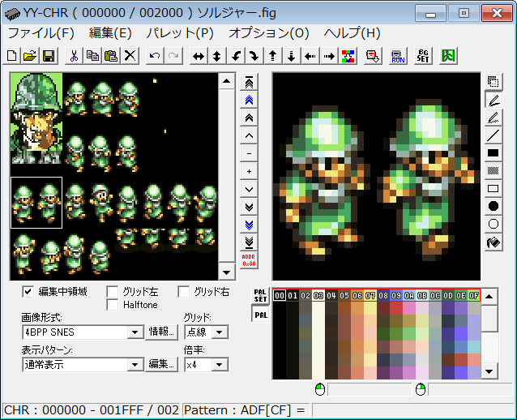The width and height of the screenshot is (517, 420).
Task: Flip pattern vertically
Action: pos(216,56)
